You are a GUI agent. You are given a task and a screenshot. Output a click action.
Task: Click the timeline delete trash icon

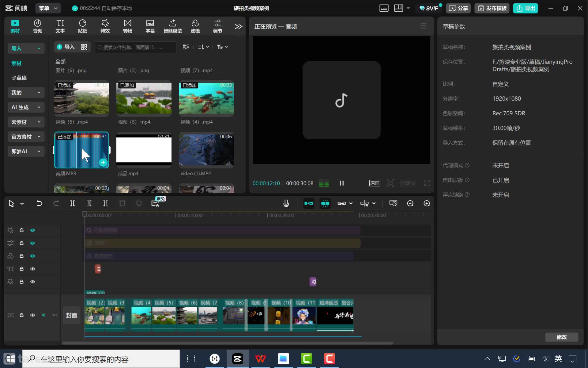122,203
